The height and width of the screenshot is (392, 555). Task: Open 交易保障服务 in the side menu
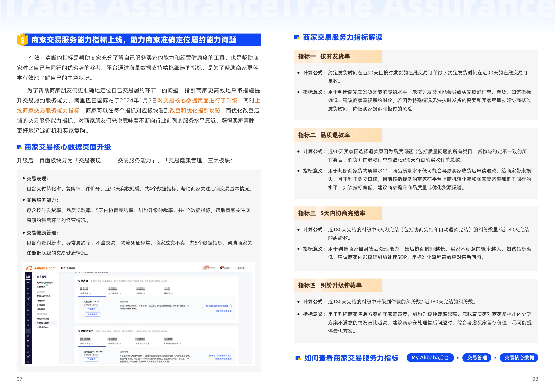pos(43,319)
